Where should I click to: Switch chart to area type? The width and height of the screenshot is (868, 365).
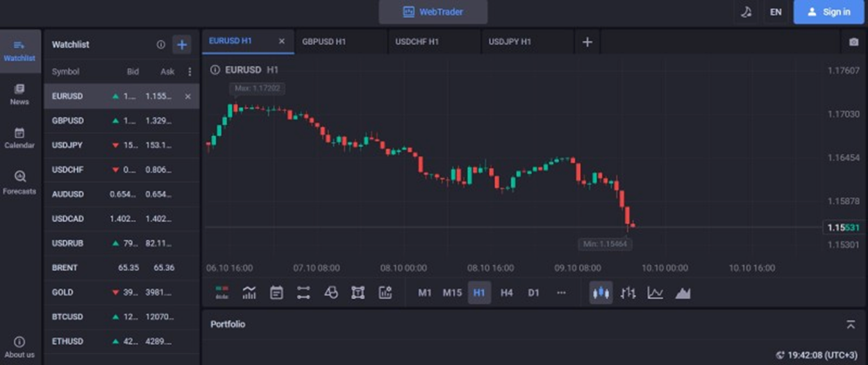coord(683,293)
